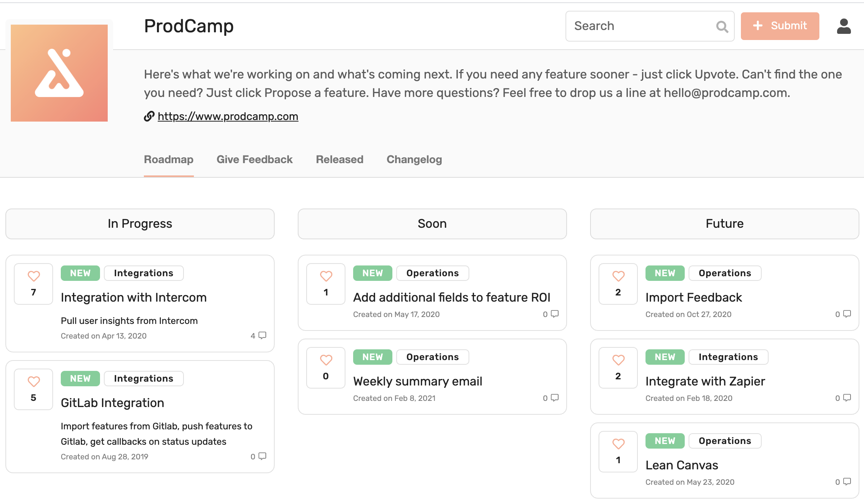Open comments on Weekly summary email
Screen dimensions: 864x504
pos(554,398)
